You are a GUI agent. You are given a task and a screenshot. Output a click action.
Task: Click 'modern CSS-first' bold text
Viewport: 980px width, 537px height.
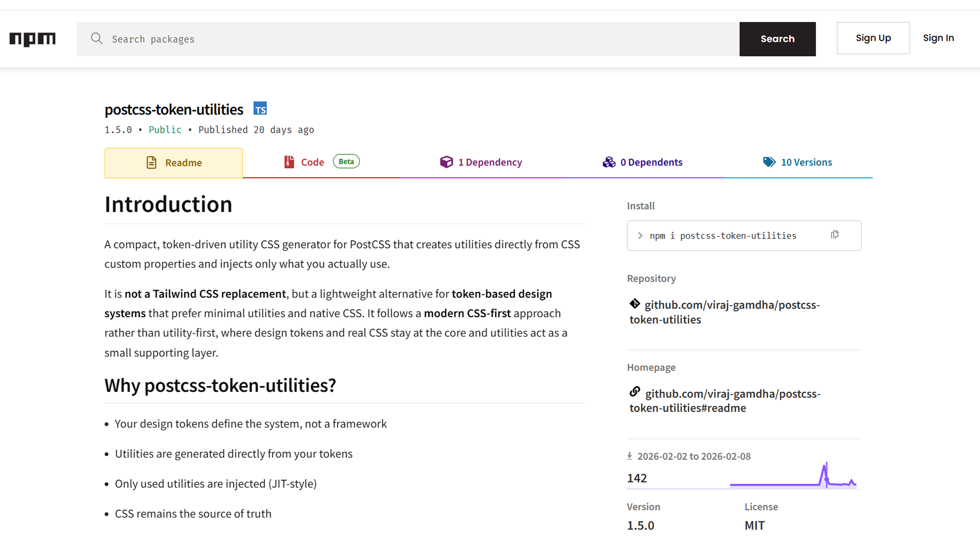pyautogui.click(x=467, y=313)
